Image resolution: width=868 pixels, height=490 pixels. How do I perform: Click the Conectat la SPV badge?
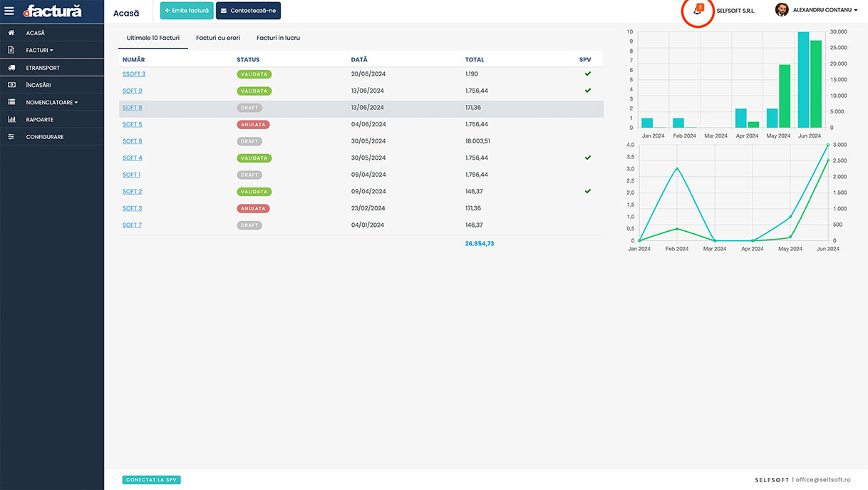[x=152, y=480]
